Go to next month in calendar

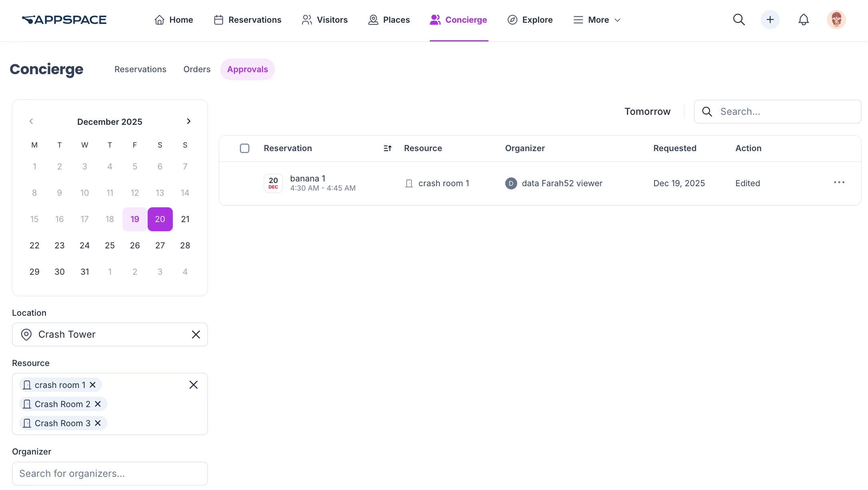188,121
